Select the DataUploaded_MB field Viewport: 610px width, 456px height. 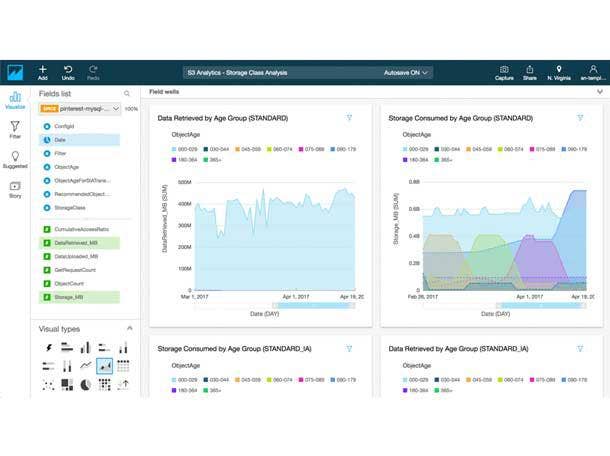76,256
